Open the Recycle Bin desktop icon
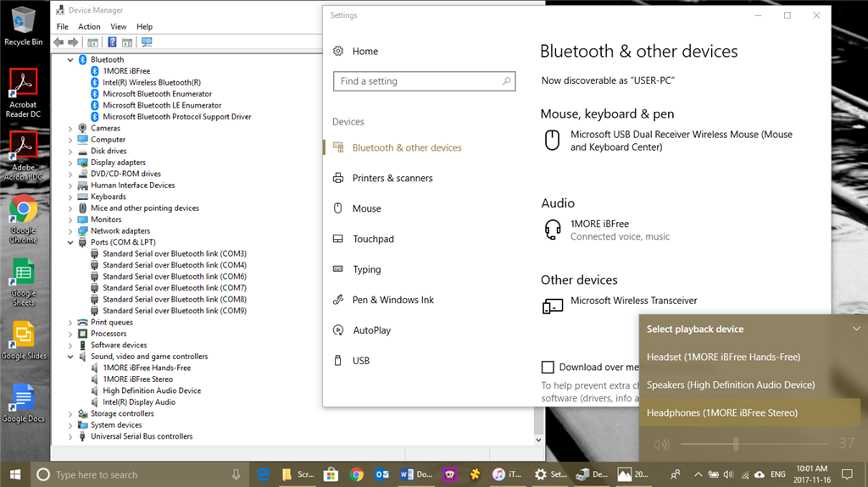 23,25
